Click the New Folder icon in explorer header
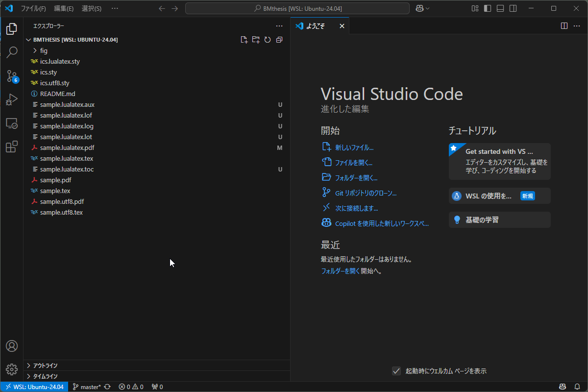This screenshot has width=588, height=392. [x=256, y=40]
